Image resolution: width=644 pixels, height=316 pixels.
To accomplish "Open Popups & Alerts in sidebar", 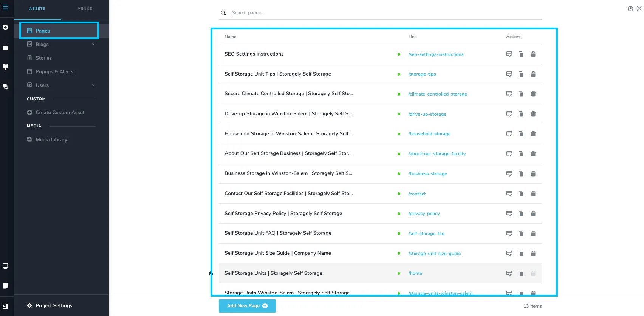I will tap(54, 71).
